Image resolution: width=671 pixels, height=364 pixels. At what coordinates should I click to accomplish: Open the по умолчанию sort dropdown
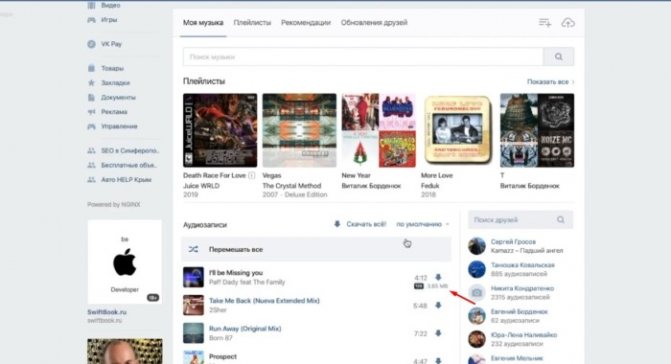pos(422,224)
